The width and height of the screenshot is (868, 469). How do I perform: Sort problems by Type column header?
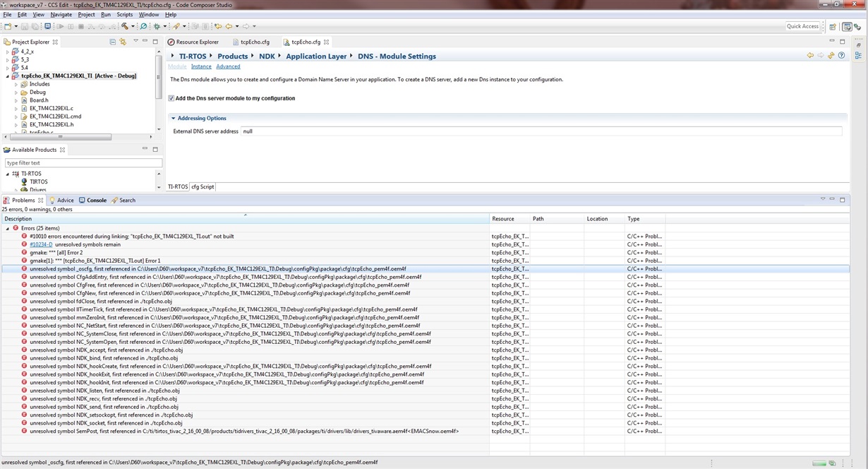point(645,219)
